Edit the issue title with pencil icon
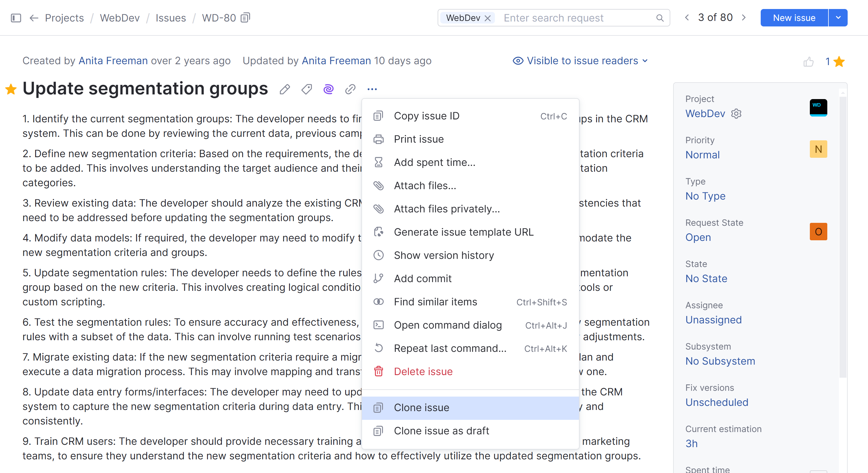The width and height of the screenshot is (868, 473). tap(284, 89)
